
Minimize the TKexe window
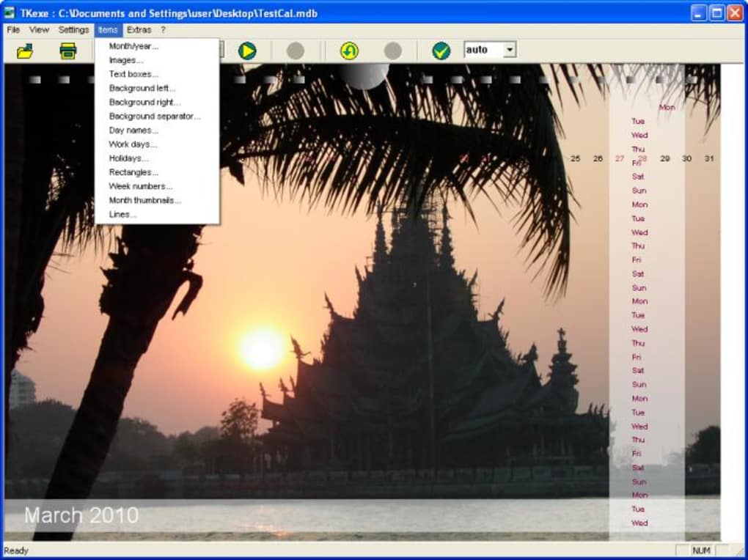point(698,13)
